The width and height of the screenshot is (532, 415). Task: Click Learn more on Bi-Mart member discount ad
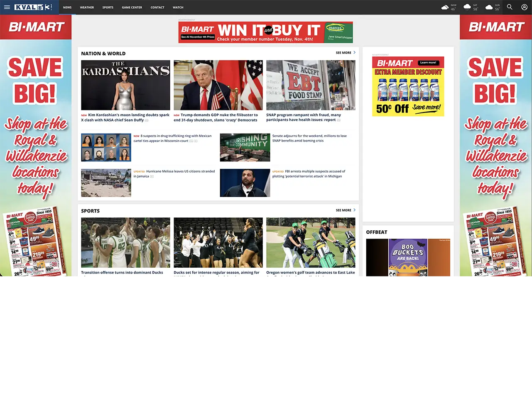point(428,63)
